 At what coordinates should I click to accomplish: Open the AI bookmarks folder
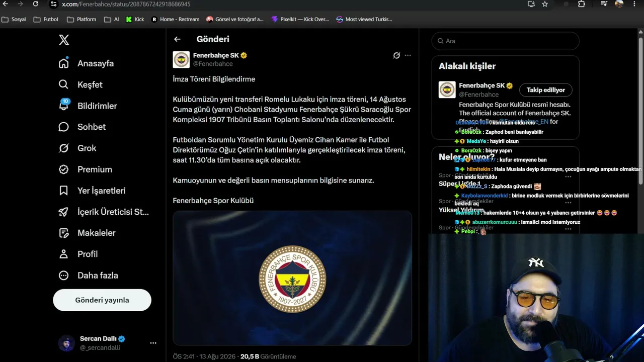point(112,19)
